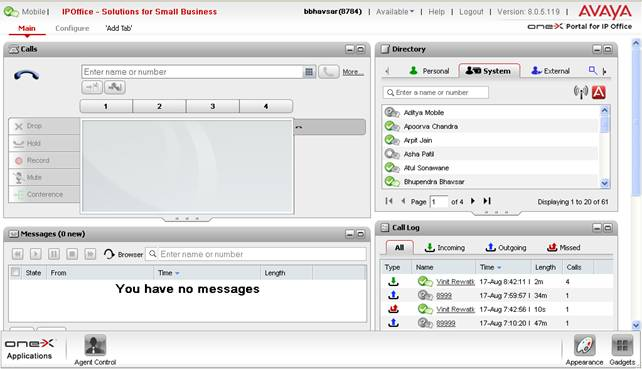Click the Record call button
Viewport: 642px width, 369px height.
pos(44,161)
